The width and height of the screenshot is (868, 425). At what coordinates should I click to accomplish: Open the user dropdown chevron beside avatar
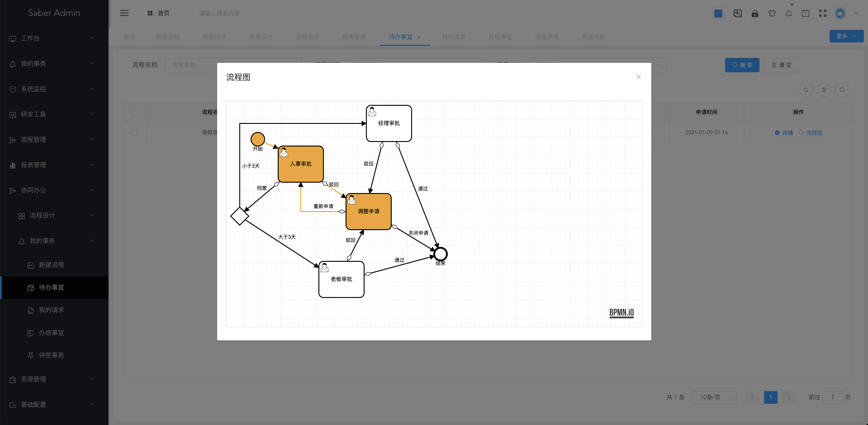[856, 14]
